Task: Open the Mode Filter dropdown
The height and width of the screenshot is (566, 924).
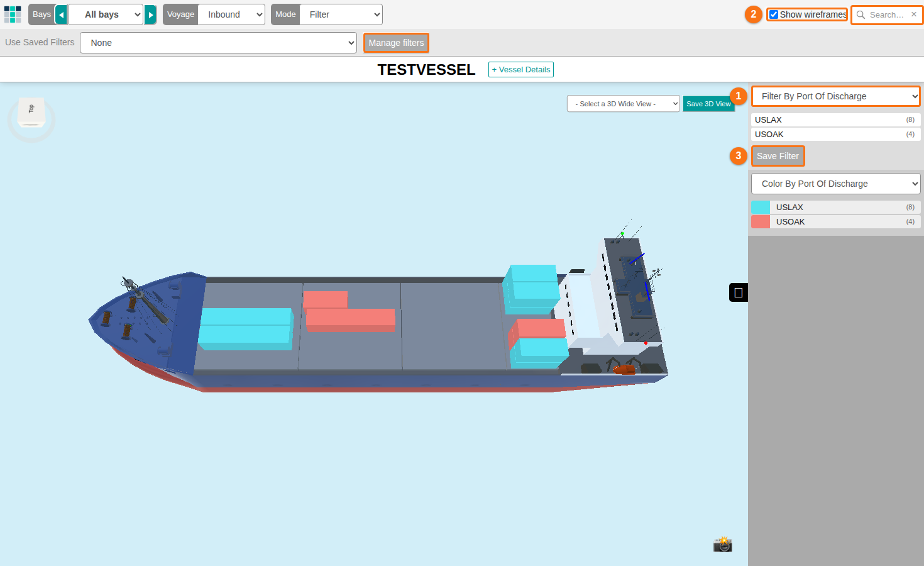Action: (x=341, y=14)
